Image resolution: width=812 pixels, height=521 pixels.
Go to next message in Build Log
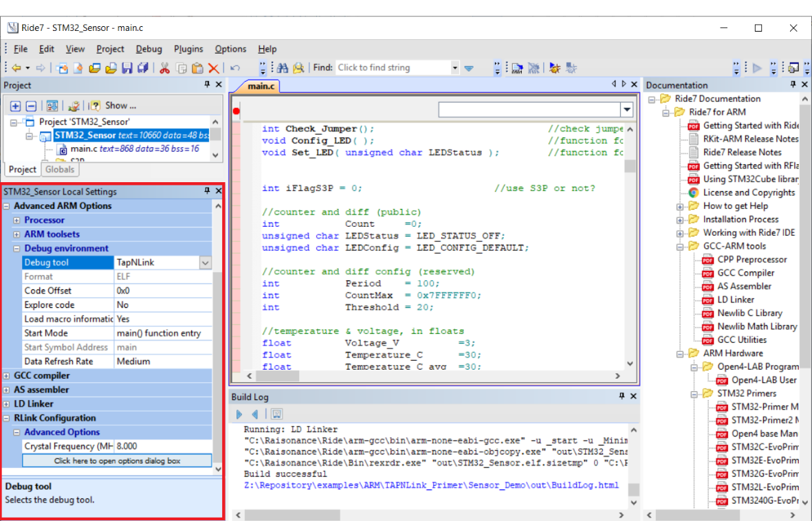(239, 414)
